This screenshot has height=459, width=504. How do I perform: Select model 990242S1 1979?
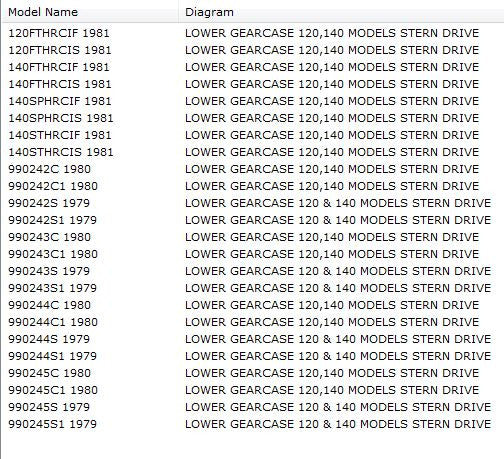click(52, 220)
